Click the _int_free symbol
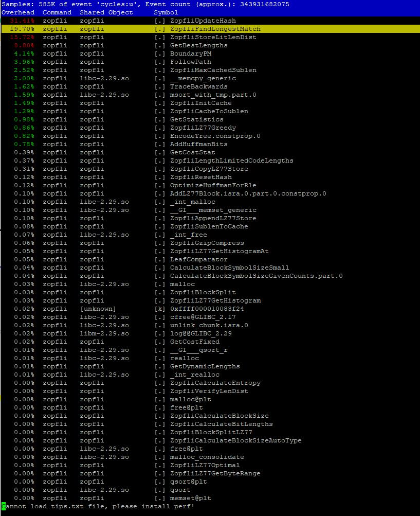The width and height of the screenshot is (420, 516). pos(188,235)
